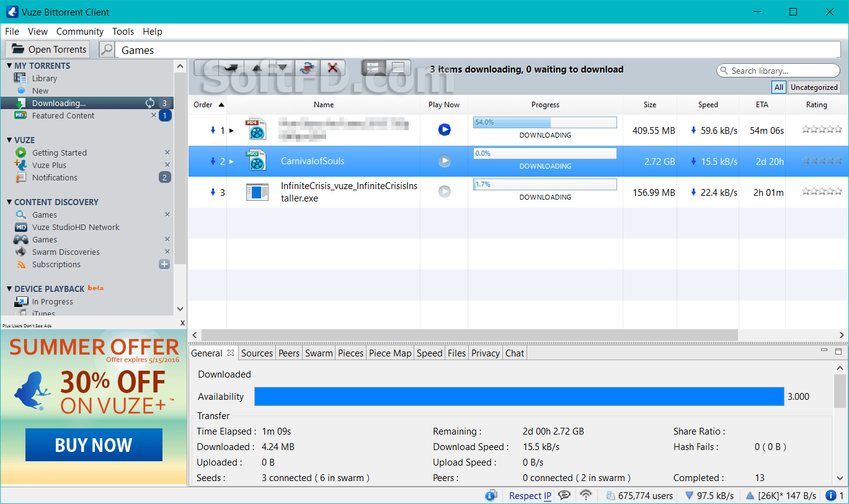Click the InfiniteCrisis 1.7% progress bar
The height and width of the screenshot is (504, 849).
click(x=545, y=185)
